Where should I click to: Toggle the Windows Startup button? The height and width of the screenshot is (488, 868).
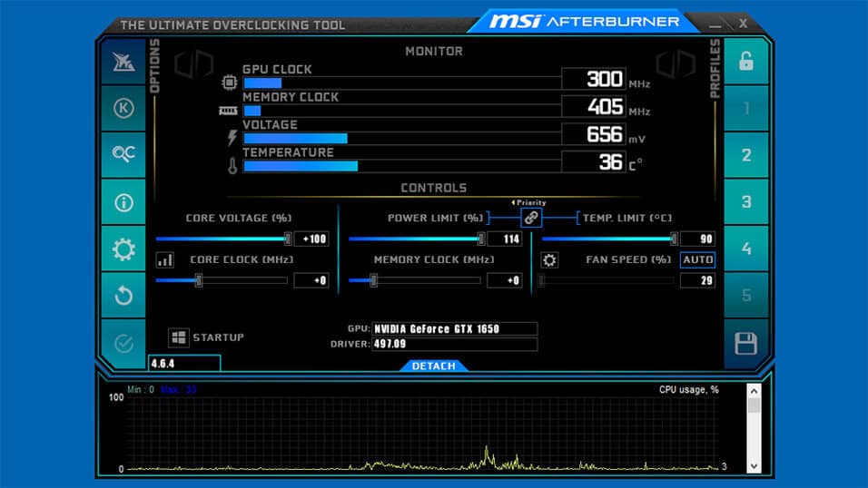click(179, 337)
